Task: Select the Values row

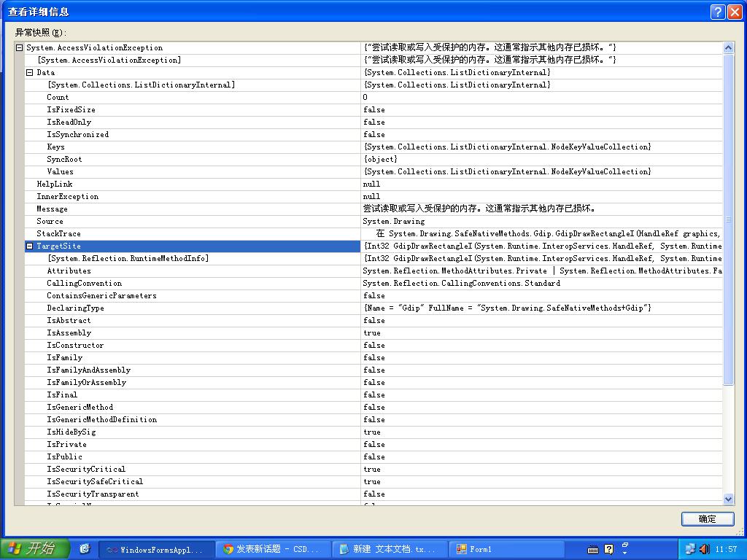Action: tap(373, 171)
